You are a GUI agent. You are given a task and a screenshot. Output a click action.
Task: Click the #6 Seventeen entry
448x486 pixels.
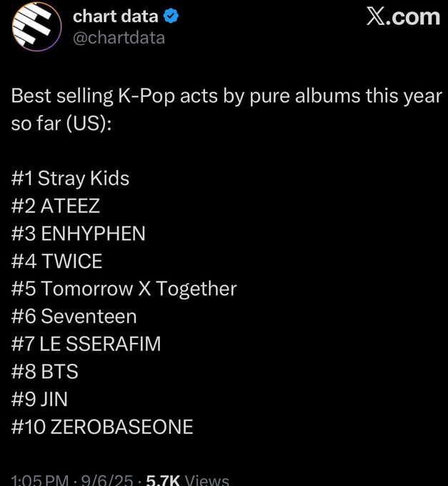tap(74, 316)
